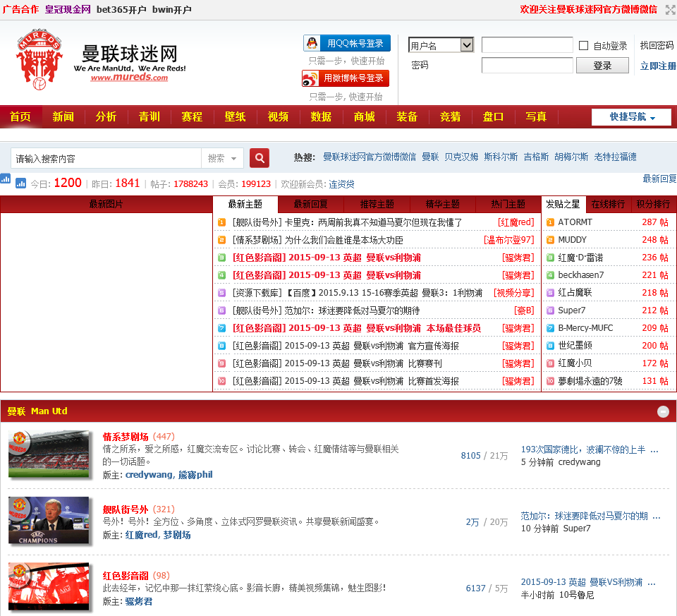Open hot search term 贝克汉姆
Screen dimensions: 677x616
coord(461,157)
